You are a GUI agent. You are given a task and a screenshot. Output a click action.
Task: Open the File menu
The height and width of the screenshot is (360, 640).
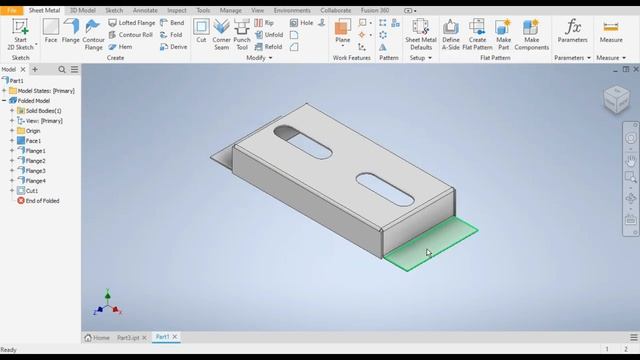pos(12,11)
